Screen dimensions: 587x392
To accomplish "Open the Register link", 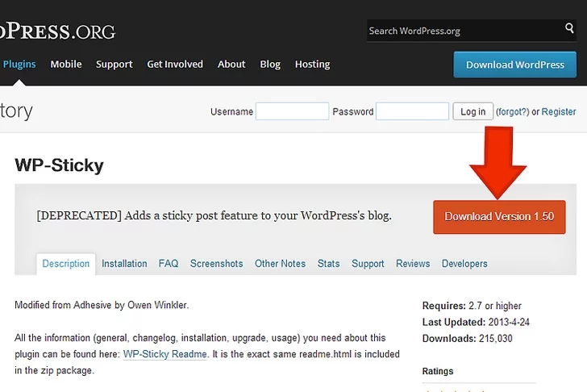I will click(559, 112).
